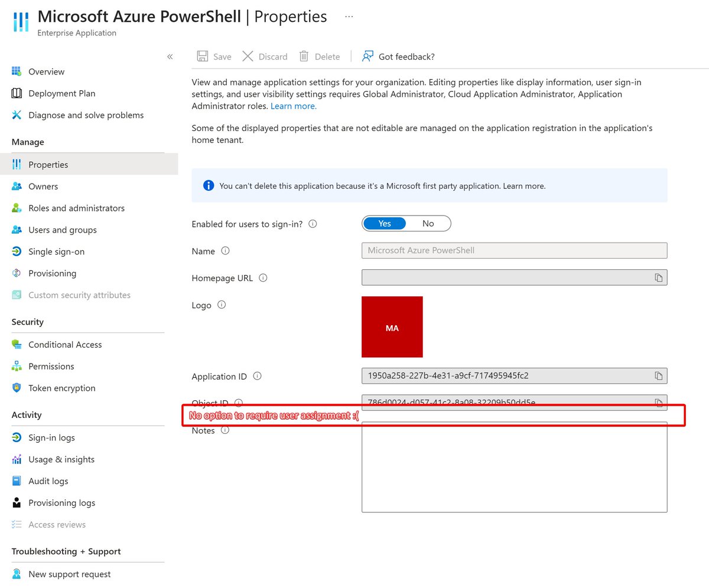Collapse the sidebar with the double chevron

pyautogui.click(x=170, y=56)
